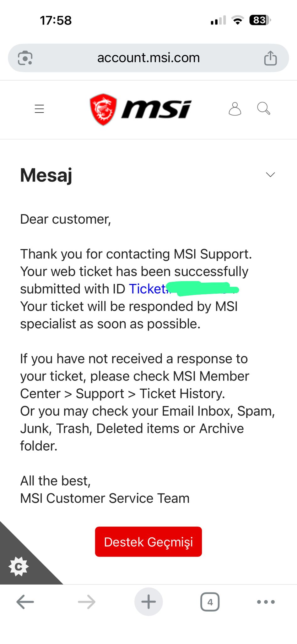The height and width of the screenshot is (644, 297).
Task: Open site search with magnifier icon
Action: [x=263, y=108]
